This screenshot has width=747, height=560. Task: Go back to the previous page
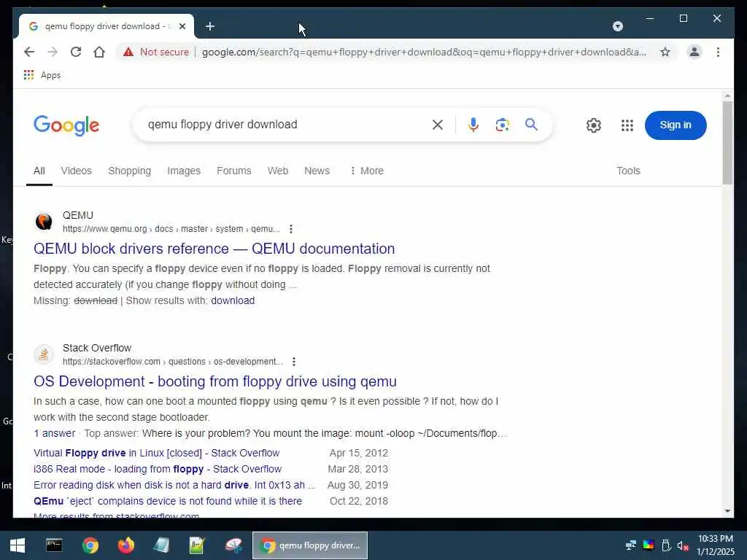coord(29,52)
